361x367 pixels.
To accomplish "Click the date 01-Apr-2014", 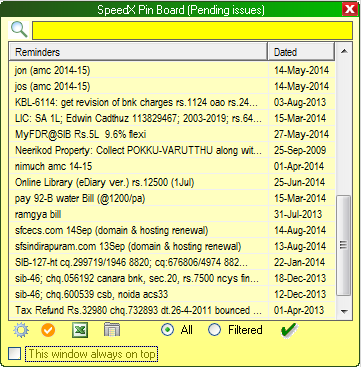I will click(299, 166).
